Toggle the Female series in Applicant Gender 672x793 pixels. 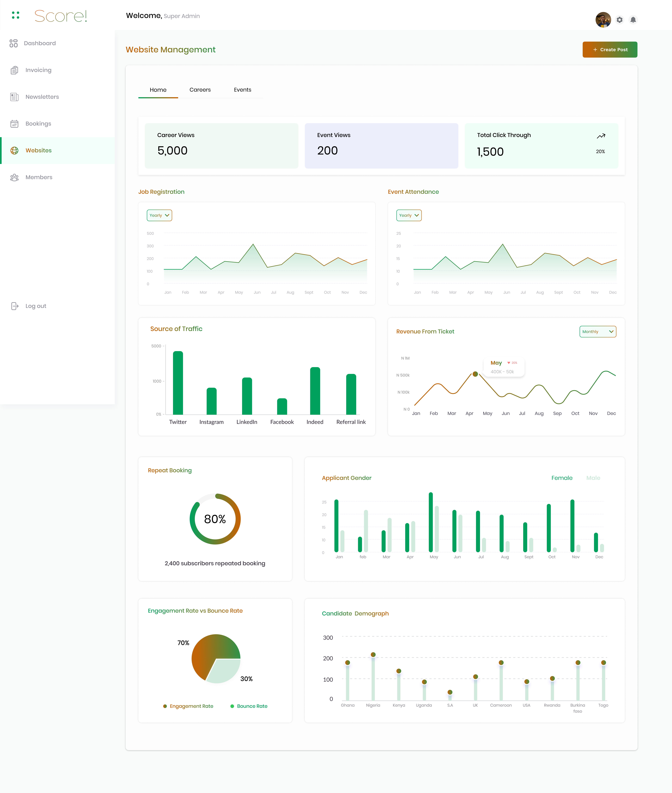pos(562,478)
